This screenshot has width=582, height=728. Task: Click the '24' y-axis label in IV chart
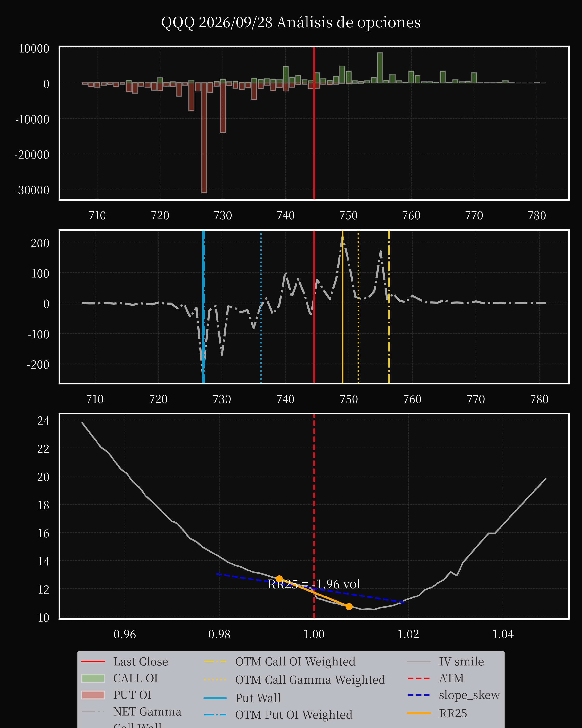pos(43,421)
